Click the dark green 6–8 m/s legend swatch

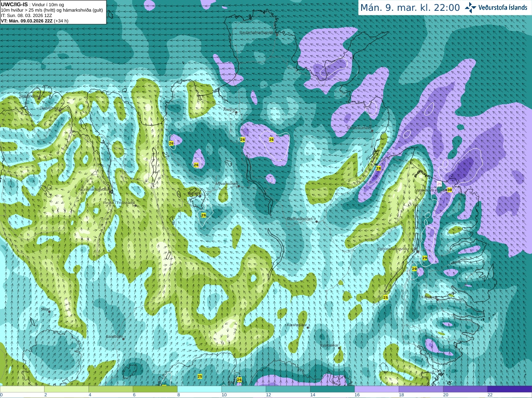155,389
